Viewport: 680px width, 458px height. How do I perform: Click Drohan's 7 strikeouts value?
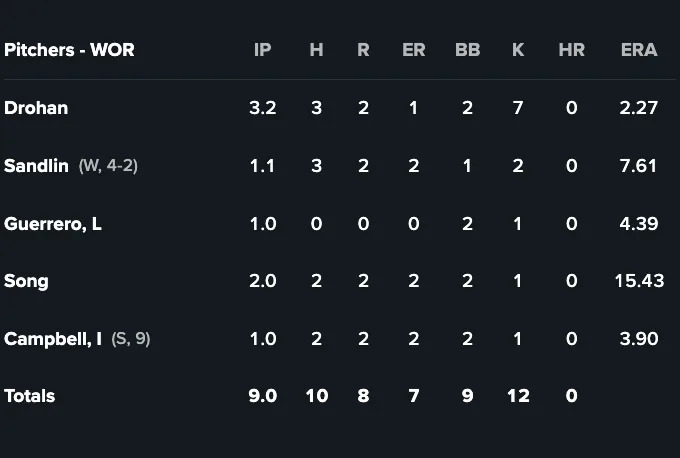(x=518, y=108)
